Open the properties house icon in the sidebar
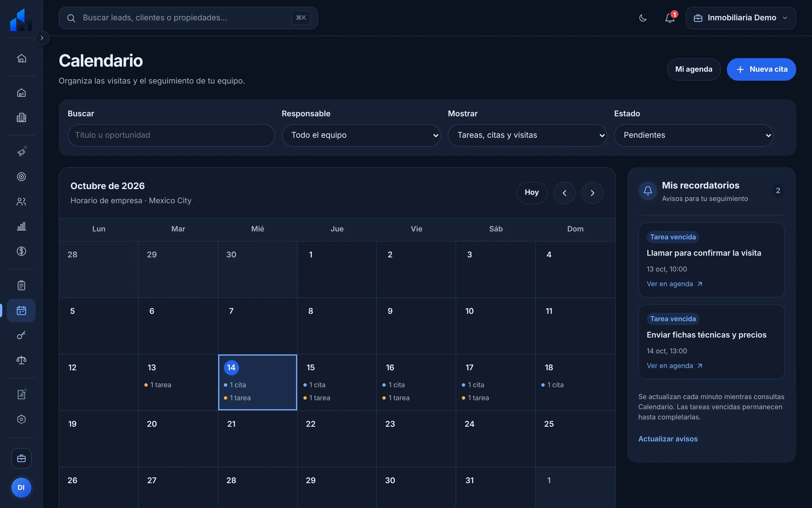Screen dimensions: 812x508 [21, 93]
